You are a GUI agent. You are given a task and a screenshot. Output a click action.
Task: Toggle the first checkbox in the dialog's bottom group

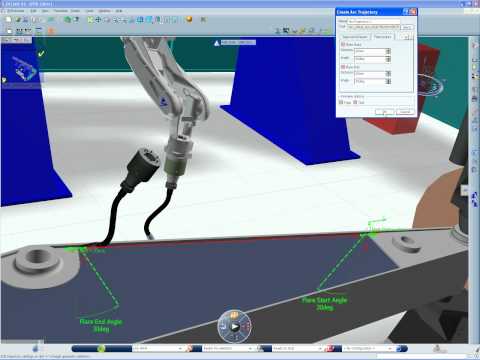tap(341, 102)
